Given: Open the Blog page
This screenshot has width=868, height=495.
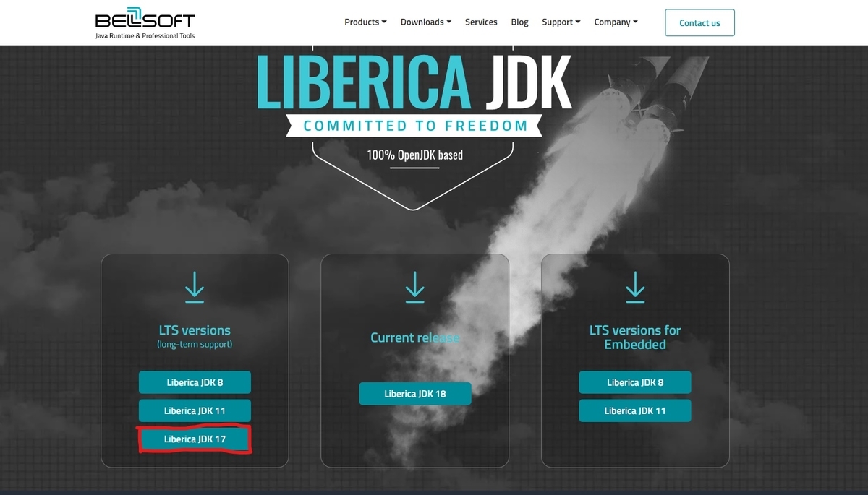Looking at the screenshot, I should click(x=519, y=22).
